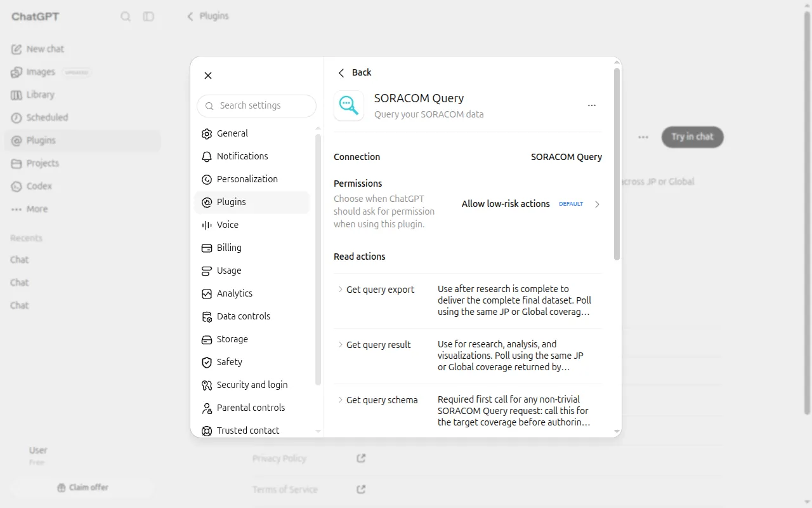
Task: Close the settings dialog with the X icon
Action: (208, 76)
